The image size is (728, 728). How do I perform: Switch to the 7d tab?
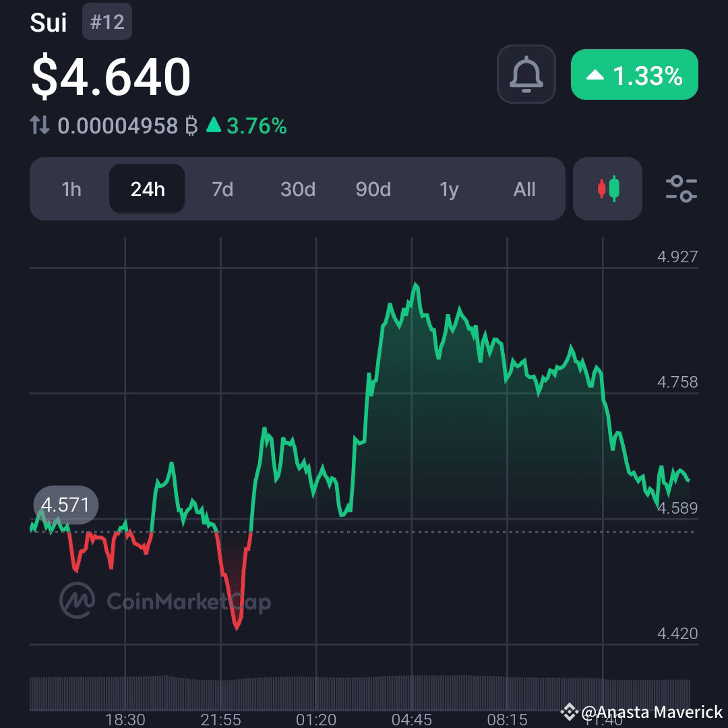[x=222, y=189]
